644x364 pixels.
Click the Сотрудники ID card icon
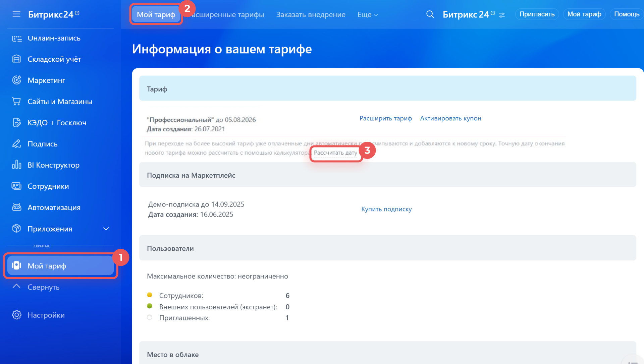pyautogui.click(x=16, y=186)
